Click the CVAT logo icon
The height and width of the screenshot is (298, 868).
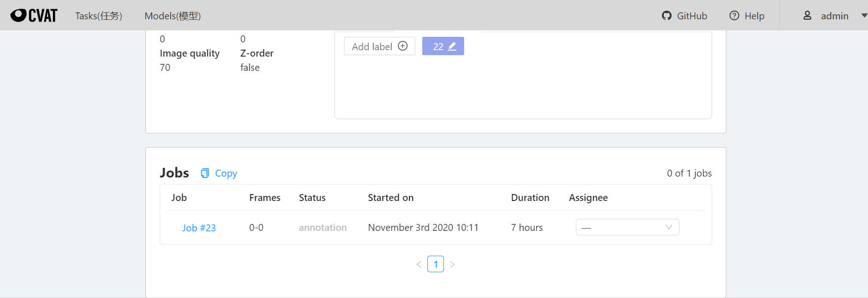34,16
